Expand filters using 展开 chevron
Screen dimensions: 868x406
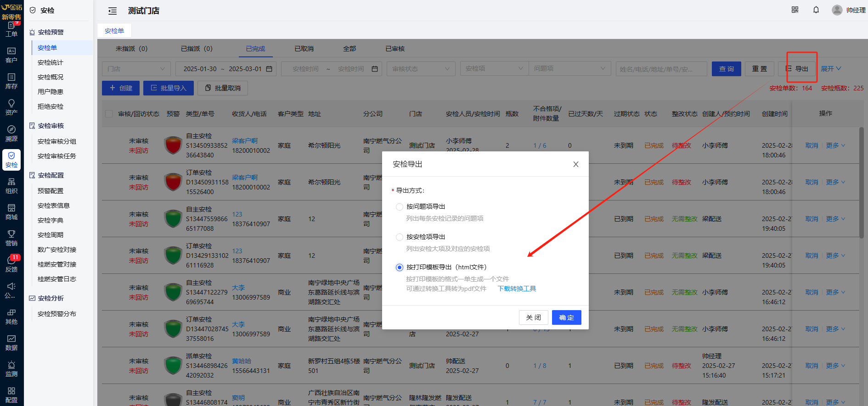pyautogui.click(x=831, y=69)
